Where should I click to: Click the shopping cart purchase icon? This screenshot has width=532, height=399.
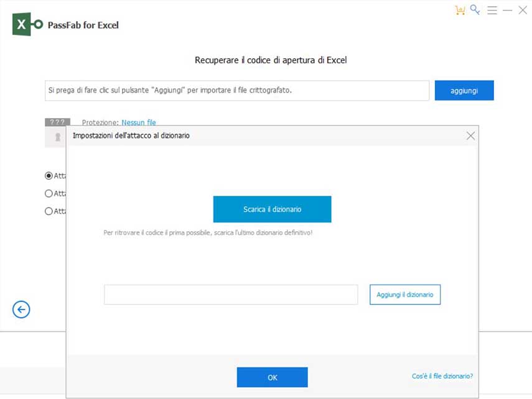(x=460, y=10)
